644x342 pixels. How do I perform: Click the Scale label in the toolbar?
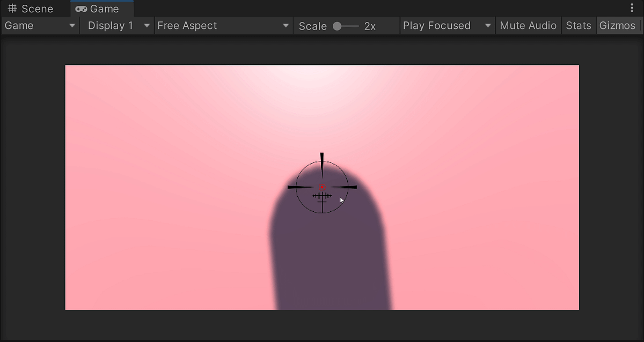coord(313,25)
